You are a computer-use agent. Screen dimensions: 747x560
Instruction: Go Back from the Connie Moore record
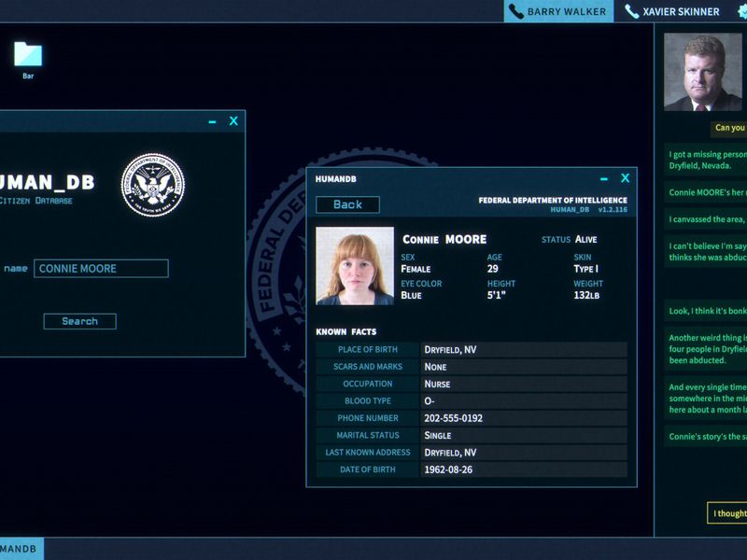point(347,204)
